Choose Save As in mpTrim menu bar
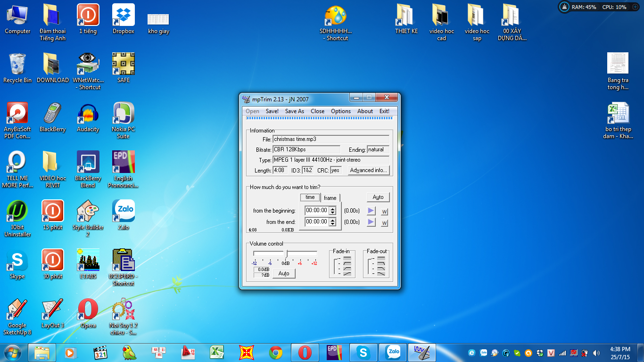This screenshot has height=362, width=644. pos(294,111)
